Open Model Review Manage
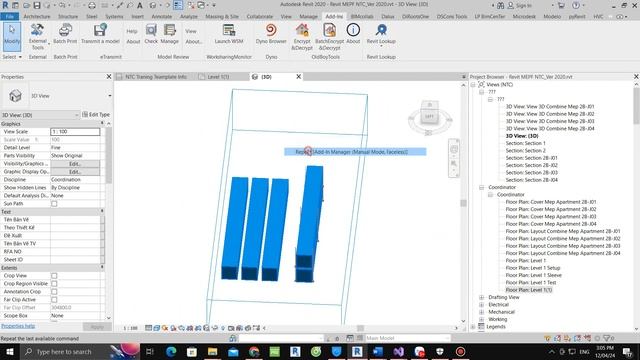This screenshot has width=640, height=360. [169, 34]
